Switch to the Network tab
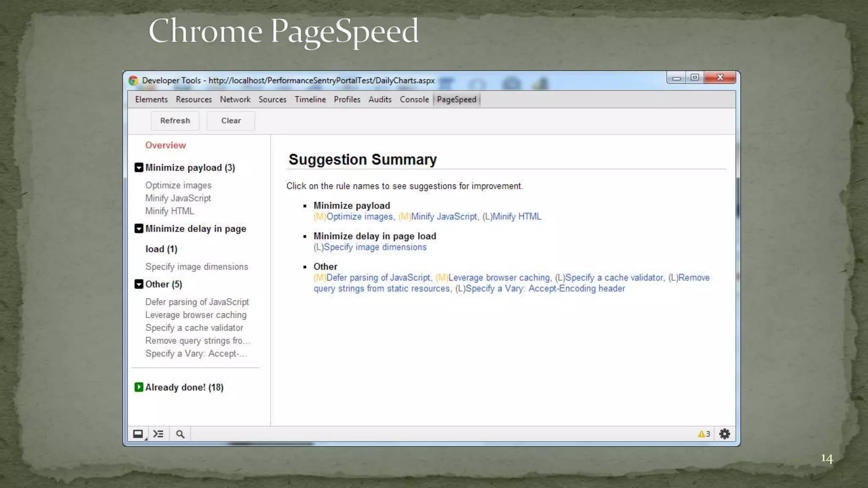This screenshot has height=488, width=868. click(235, 100)
